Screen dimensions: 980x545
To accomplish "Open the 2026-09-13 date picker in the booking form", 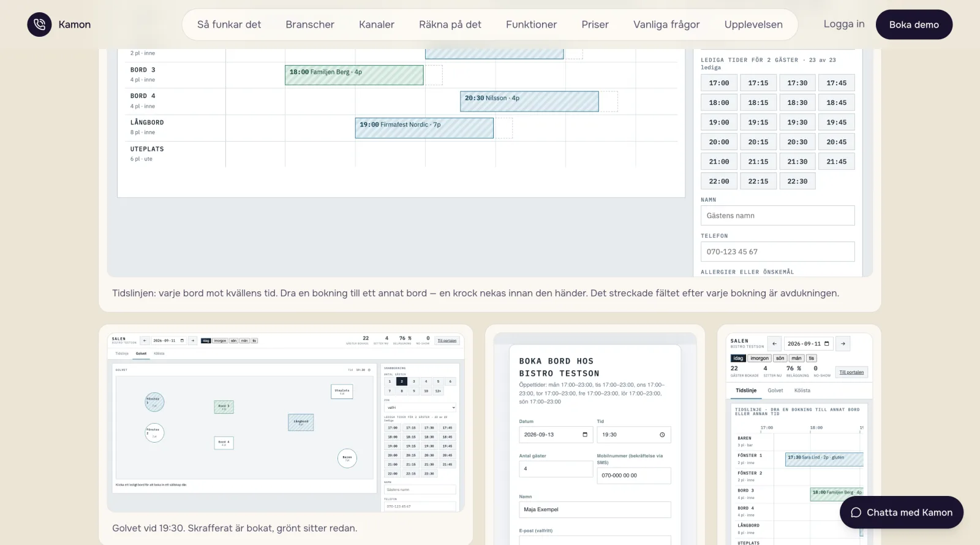I will click(x=556, y=435).
